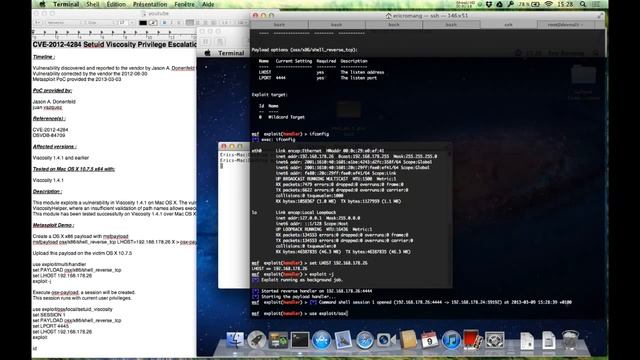This screenshot has height=360, width=640.
Task: Click the black text color swatch
Action: point(143,23)
